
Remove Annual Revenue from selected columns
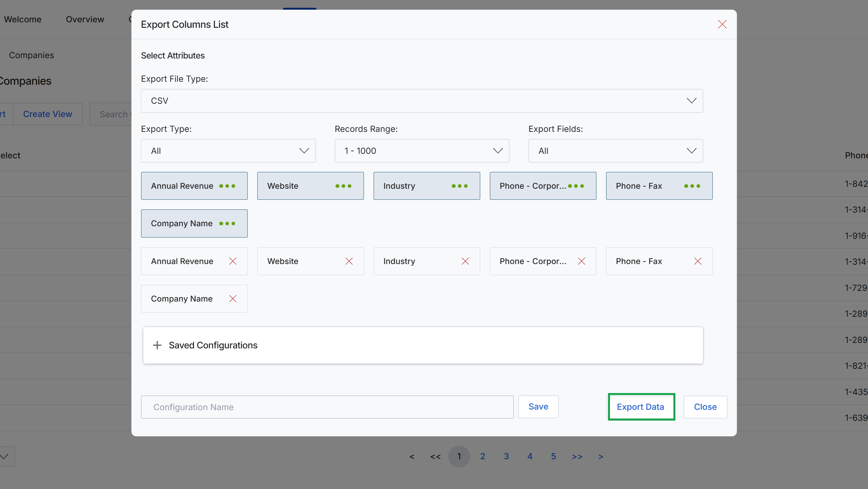(233, 261)
